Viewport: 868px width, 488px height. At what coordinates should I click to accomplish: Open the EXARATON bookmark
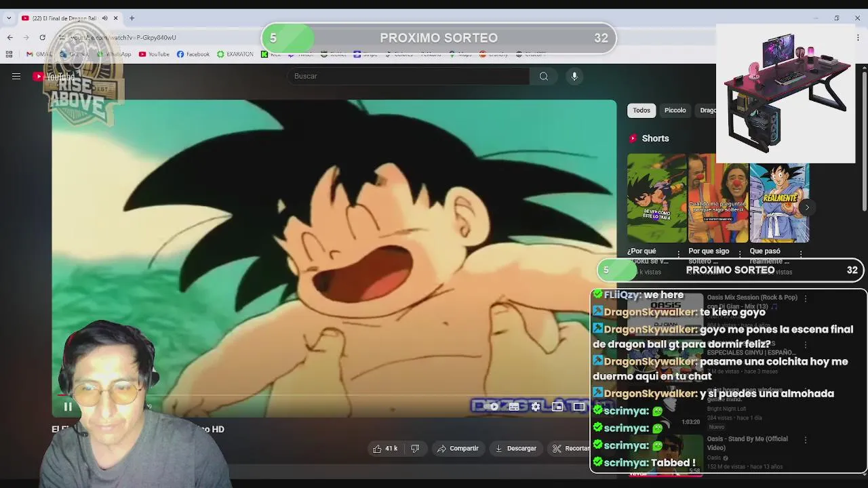[x=235, y=54]
